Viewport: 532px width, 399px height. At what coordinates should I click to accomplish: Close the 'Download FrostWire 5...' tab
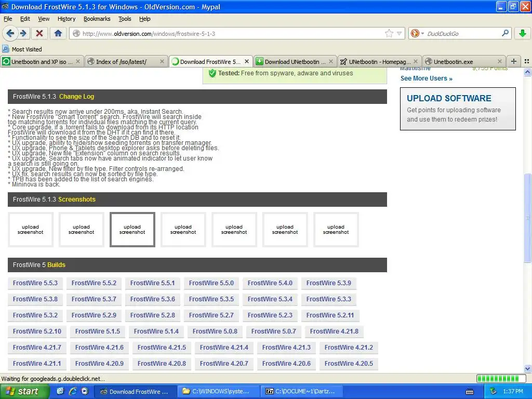tap(247, 61)
